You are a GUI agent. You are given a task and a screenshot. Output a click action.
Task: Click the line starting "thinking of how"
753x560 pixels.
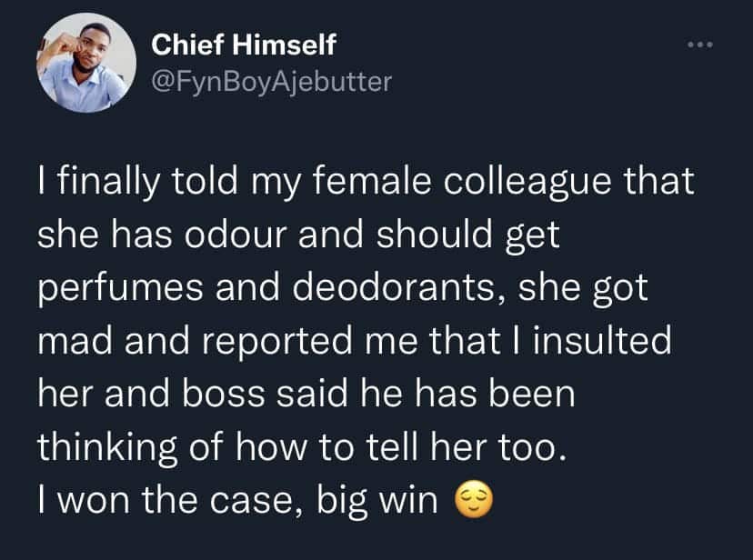pos(302,446)
